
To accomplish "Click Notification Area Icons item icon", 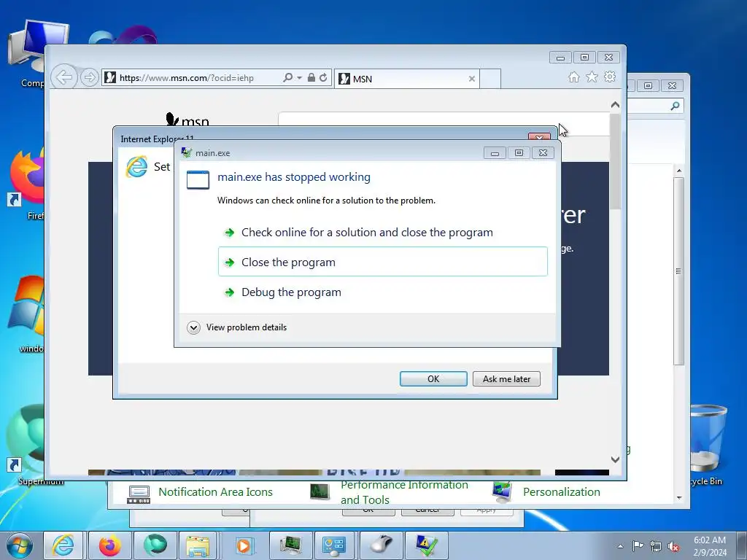I will [x=139, y=494].
